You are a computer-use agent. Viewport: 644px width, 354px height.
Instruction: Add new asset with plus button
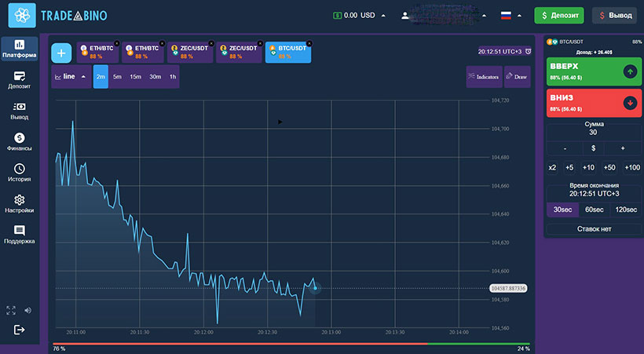[63, 53]
